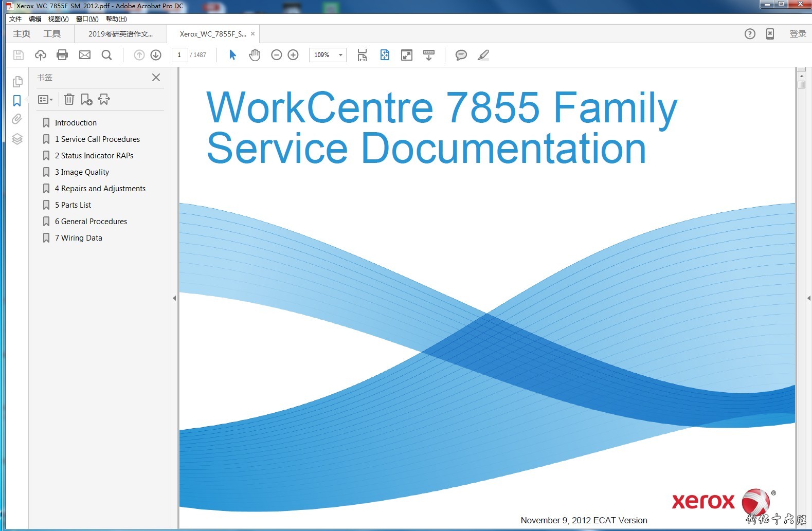Open the 文件 menu
This screenshot has height=531, width=812.
[15, 19]
